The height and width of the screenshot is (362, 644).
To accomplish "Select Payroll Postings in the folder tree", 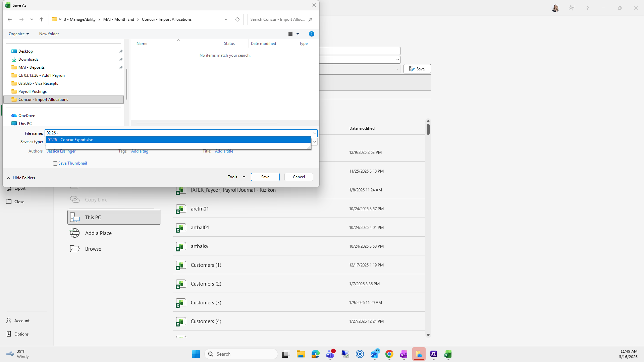I will pos(33,92).
